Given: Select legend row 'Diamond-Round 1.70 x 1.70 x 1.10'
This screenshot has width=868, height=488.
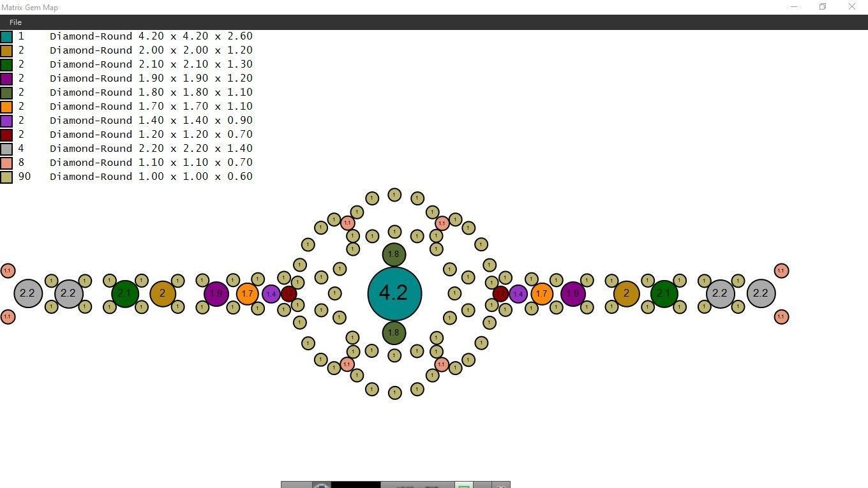Looking at the screenshot, I should [x=151, y=107].
